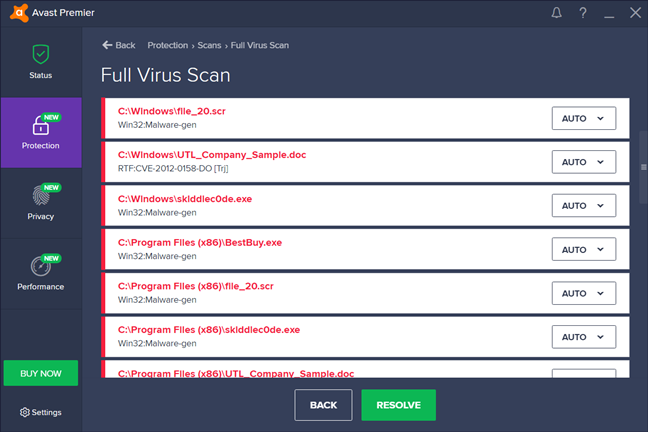Screen dimensions: 648x432
Task: Click the BACK button
Action: tap(323, 405)
